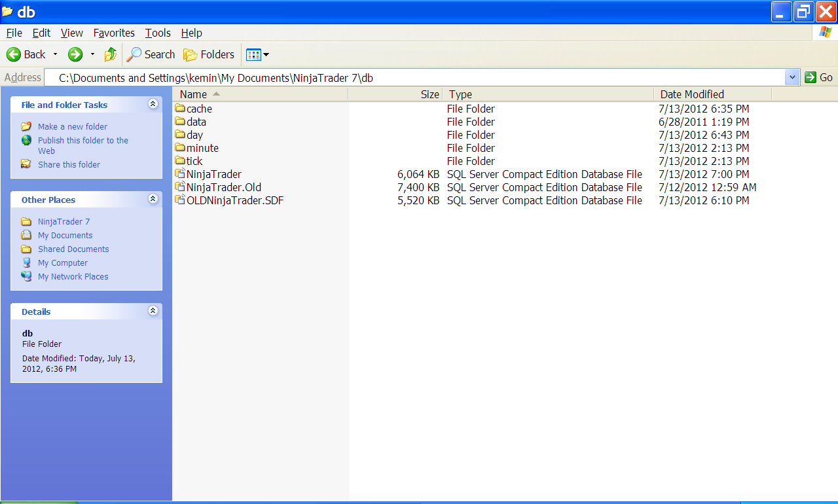838x504 pixels.
Task: Open the Views dropdown arrow
Action: [x=266, y=54]
